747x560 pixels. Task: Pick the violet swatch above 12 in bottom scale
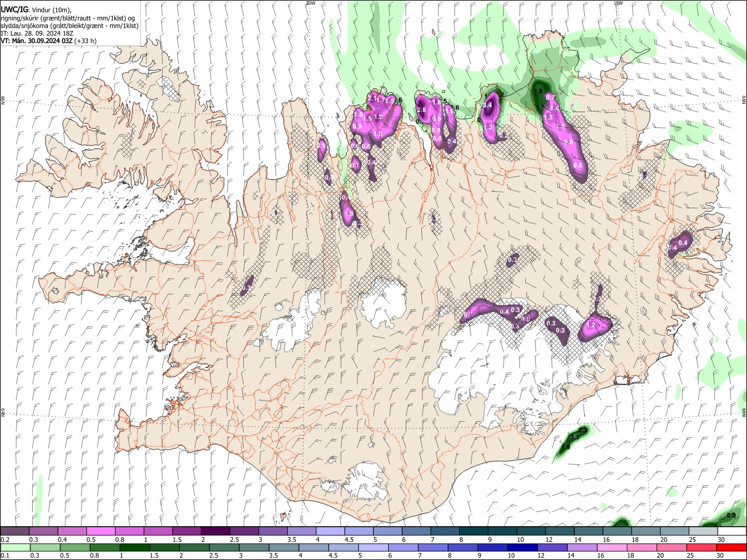coord(552,547)
